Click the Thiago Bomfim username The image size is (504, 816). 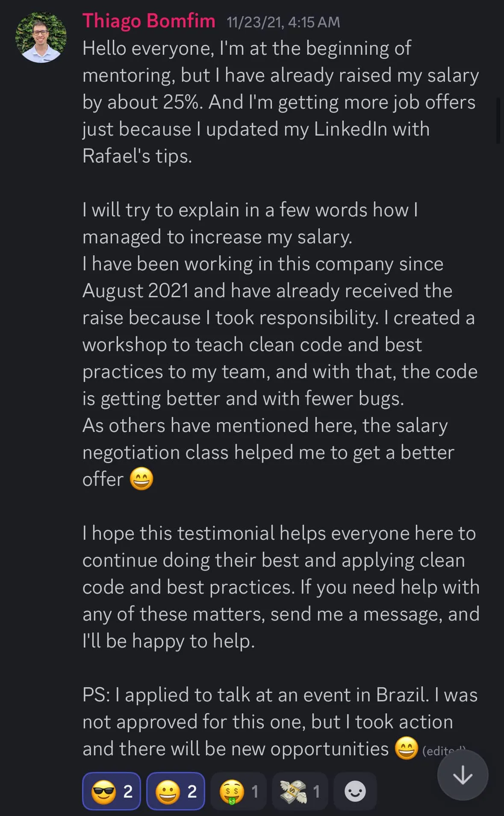pyautogui.click(x=149, y=21)
